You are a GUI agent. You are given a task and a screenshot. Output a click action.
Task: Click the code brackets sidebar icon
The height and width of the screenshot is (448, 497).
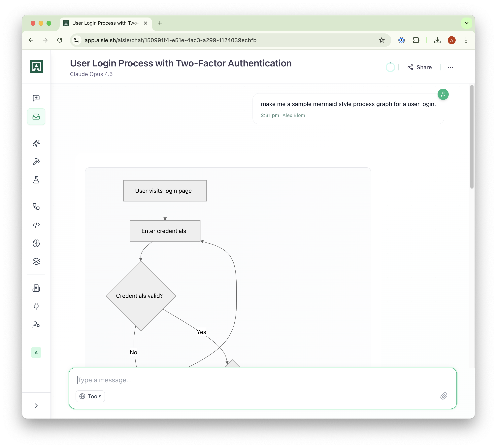[36, 225]
